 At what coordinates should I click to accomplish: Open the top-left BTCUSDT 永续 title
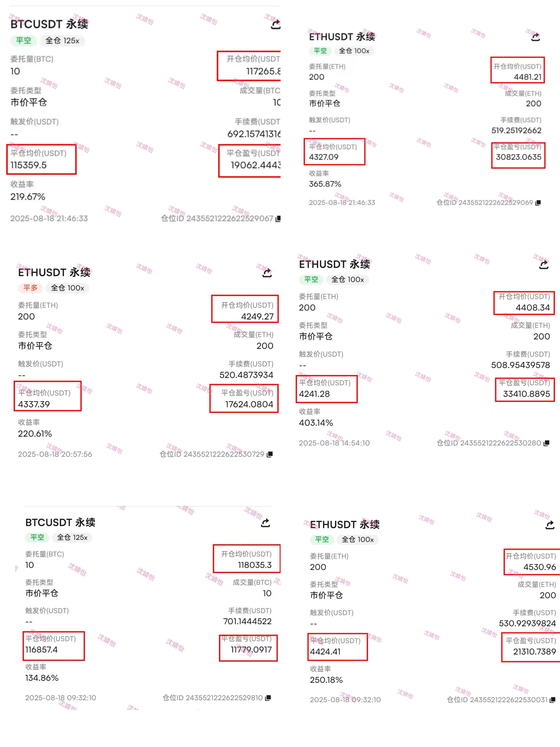[49, 24]
